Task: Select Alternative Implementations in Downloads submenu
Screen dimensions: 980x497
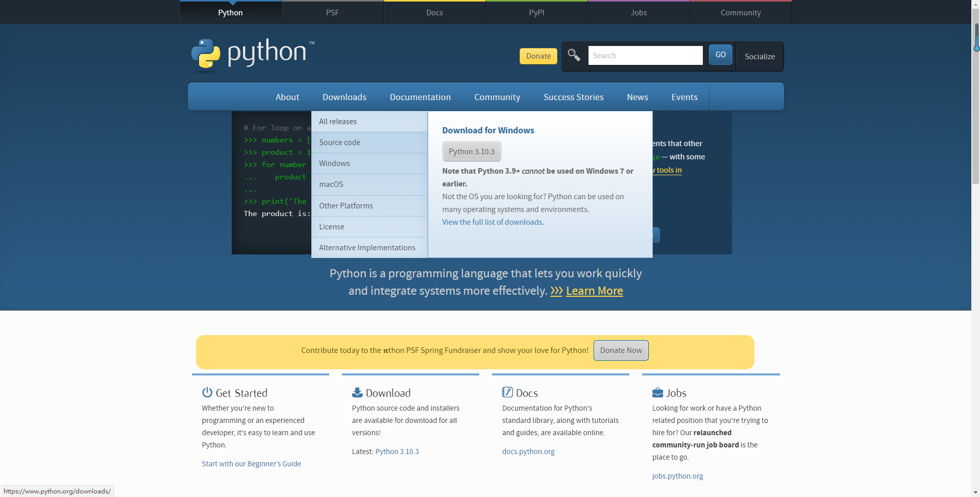Action: [370, 248]
